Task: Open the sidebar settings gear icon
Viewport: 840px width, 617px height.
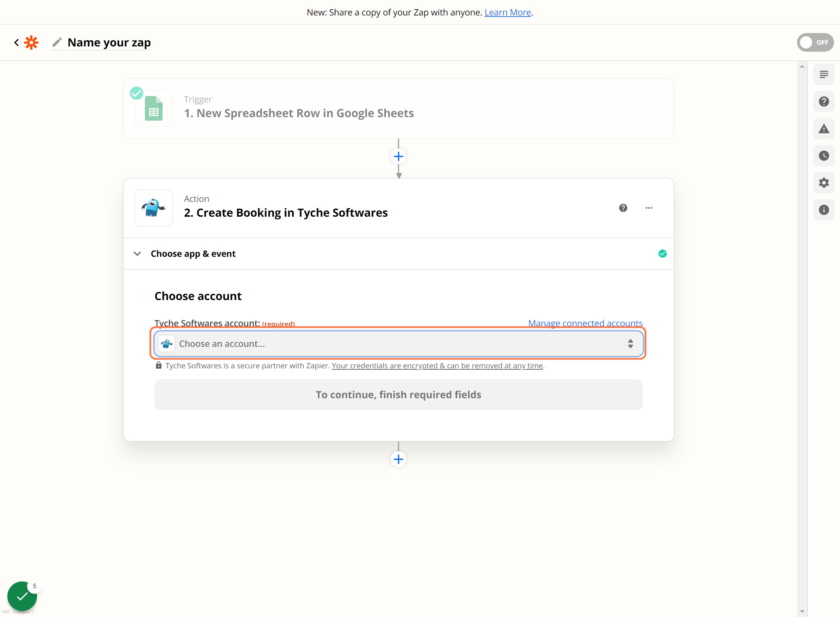Action: click(823, 183)
